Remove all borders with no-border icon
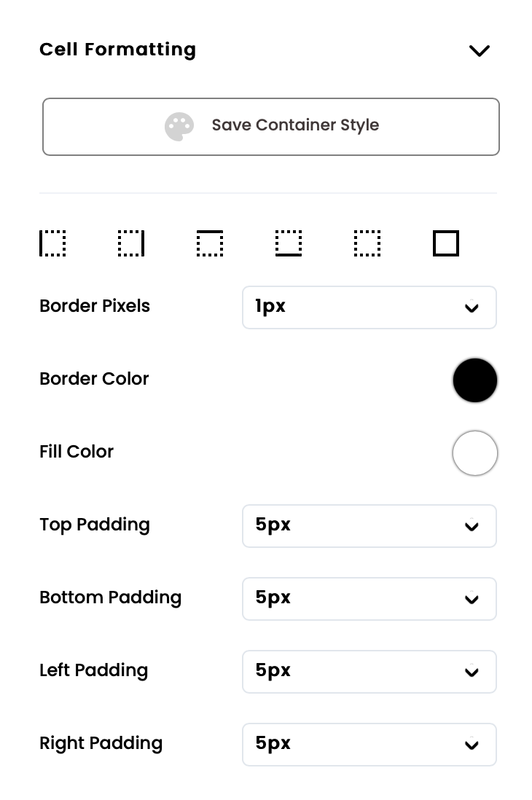532x800 pixels. (x=367, y=243)
